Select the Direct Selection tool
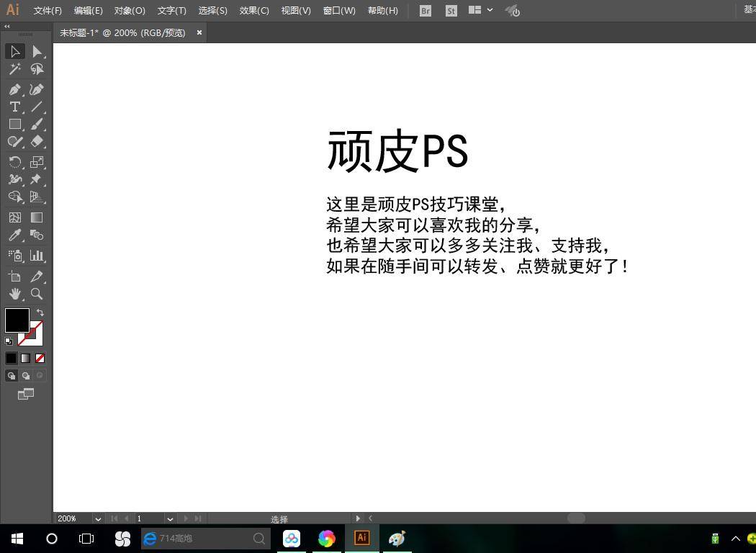Screen dimensions: 756x553 (x=37, y=51)
